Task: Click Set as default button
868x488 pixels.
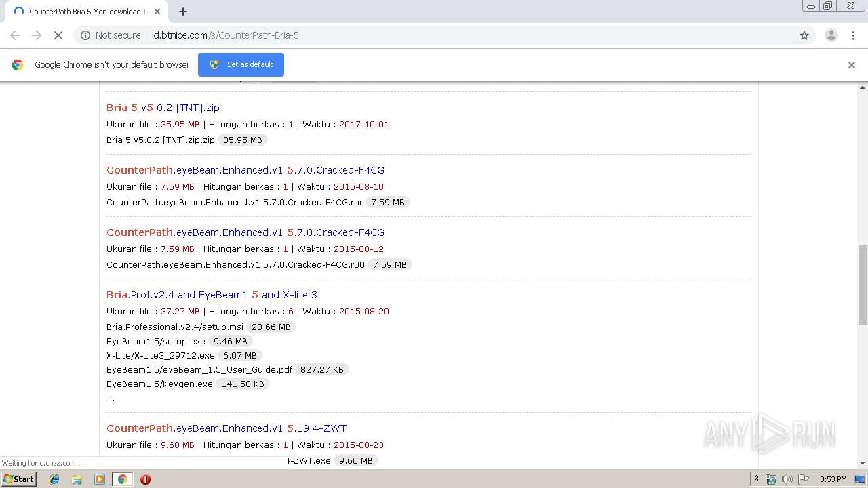Action: [x=241, y=64]
